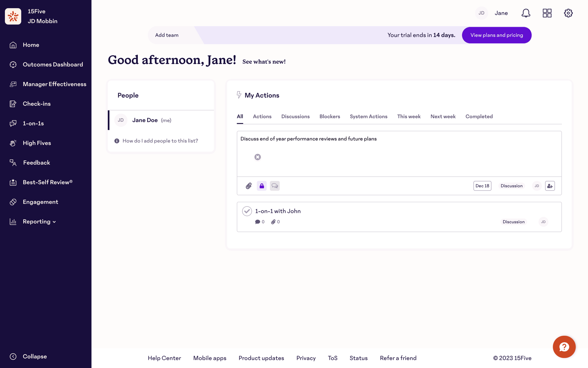Switch to the System Actions tab
The height and width of the screenshot is (368, 588).
click(369, 117)
